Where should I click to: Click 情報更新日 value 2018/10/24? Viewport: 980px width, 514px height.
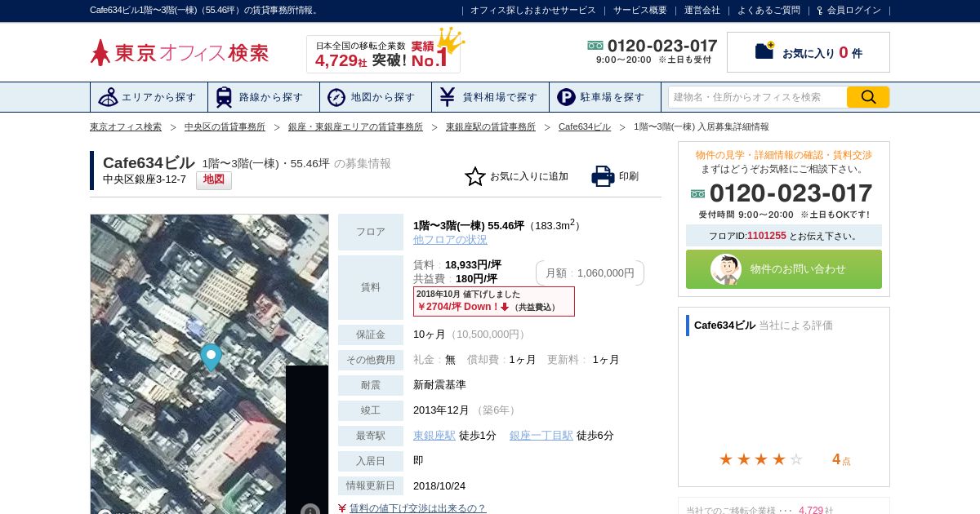tap(439, 486)
